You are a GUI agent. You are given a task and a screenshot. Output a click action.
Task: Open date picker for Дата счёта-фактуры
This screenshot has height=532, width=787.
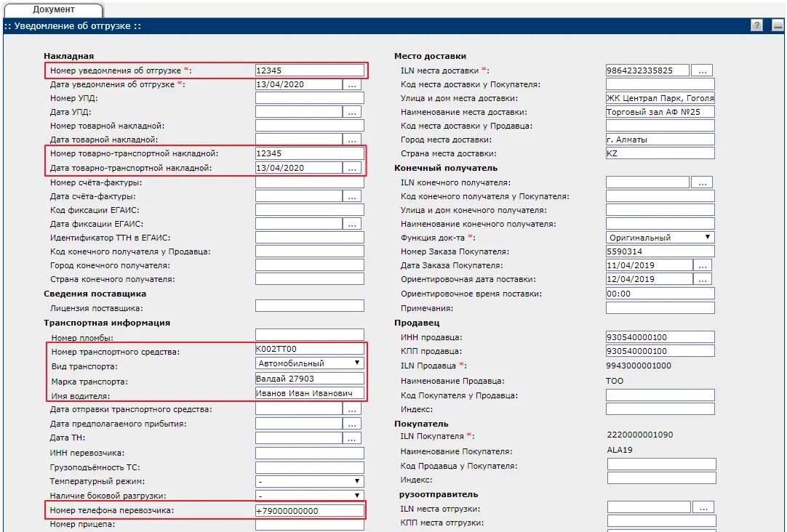[x=352, y=196]
